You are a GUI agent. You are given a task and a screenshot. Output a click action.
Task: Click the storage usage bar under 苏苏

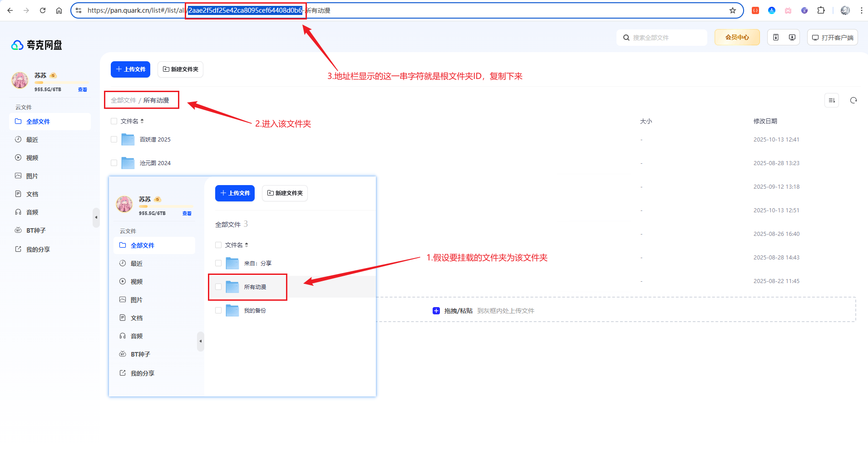(61, 83)
